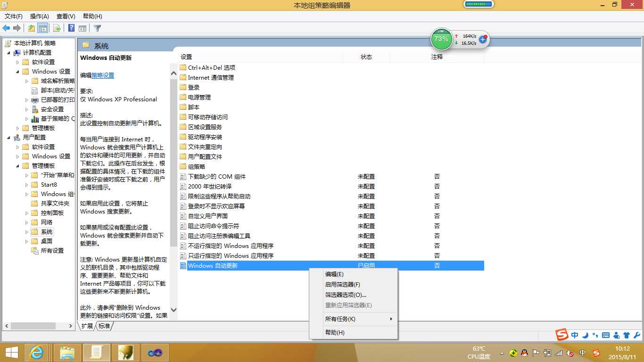This screenshot has width=644, height=362.
Task: Collapse Windows 设置 under 计算机配置
Action: 18,72
